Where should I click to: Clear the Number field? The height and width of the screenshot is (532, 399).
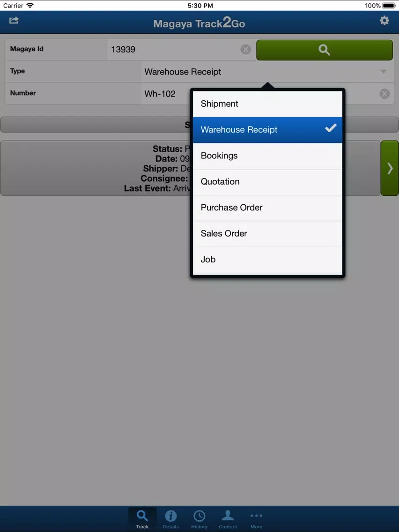(x=384, y=94)
